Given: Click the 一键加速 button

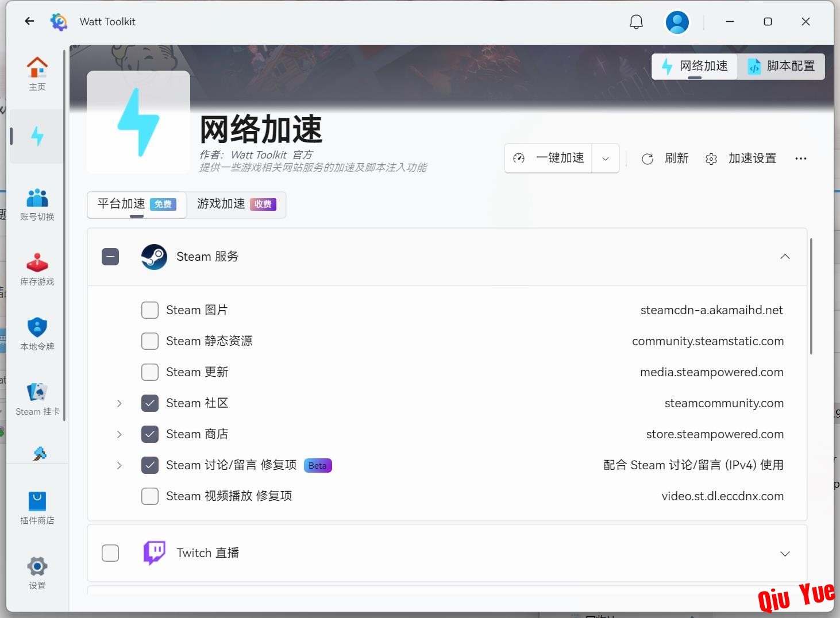Looking at the screenshot, I should point(549,159).
